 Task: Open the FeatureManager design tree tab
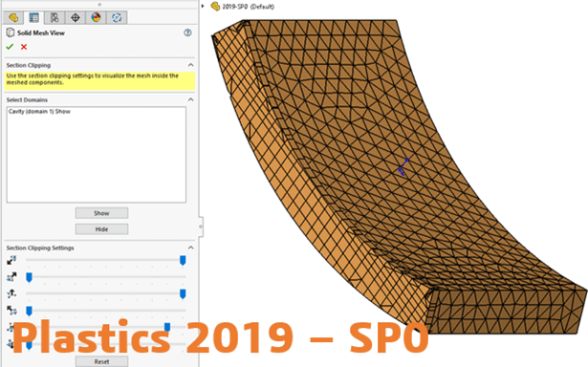13,17
